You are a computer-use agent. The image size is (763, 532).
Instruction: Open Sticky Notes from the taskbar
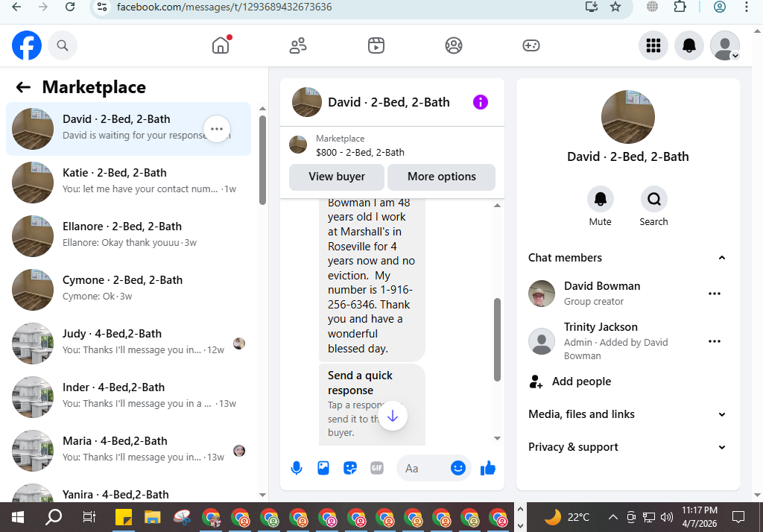tap(124, 517)
